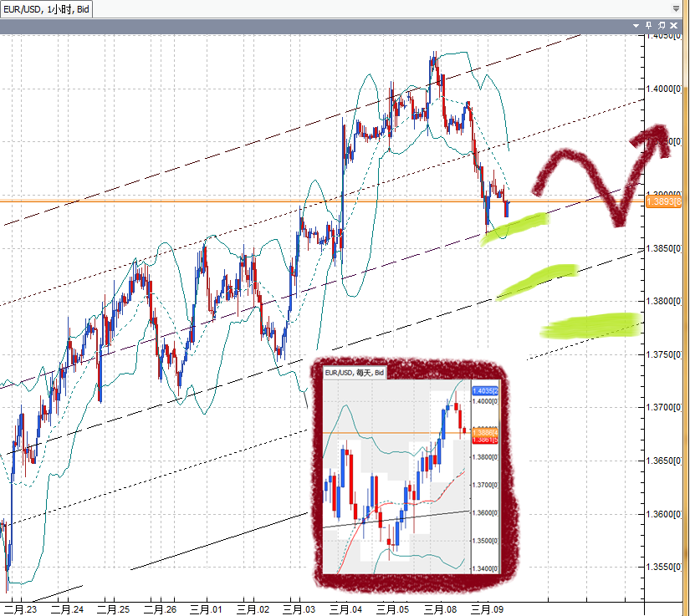Pin the EUR/USD chart window

pyautogui.click(x=649, y=26)
